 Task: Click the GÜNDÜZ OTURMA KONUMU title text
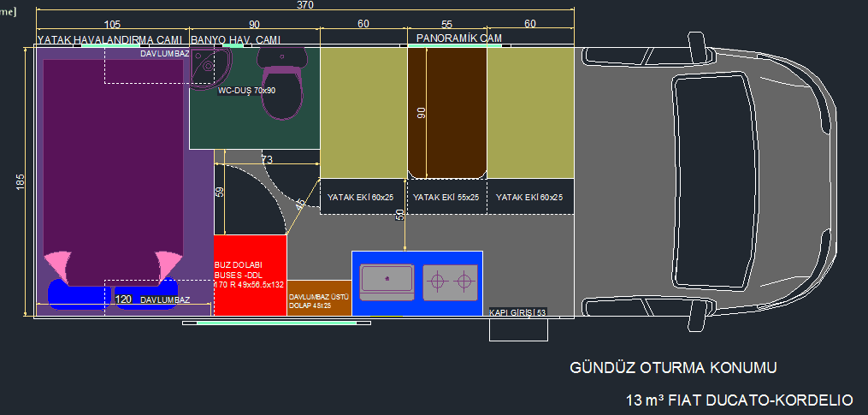point(673,368)
